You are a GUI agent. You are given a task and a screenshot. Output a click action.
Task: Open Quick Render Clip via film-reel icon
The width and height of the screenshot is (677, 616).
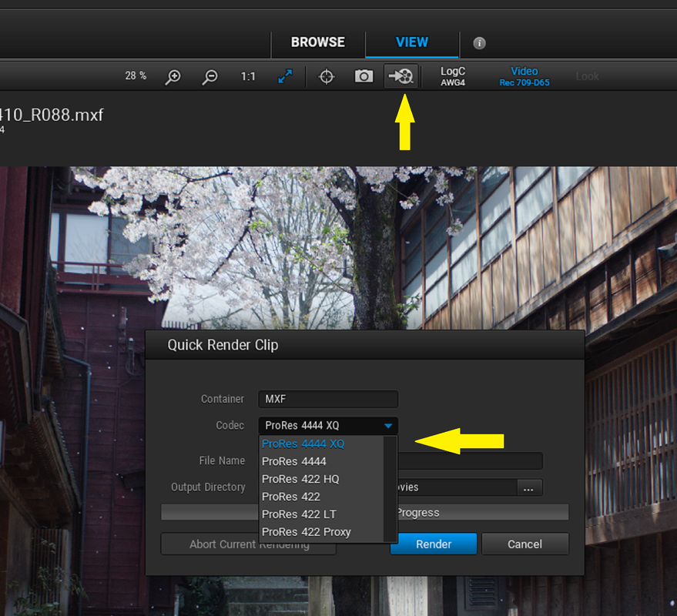click(x=401, y=76)
